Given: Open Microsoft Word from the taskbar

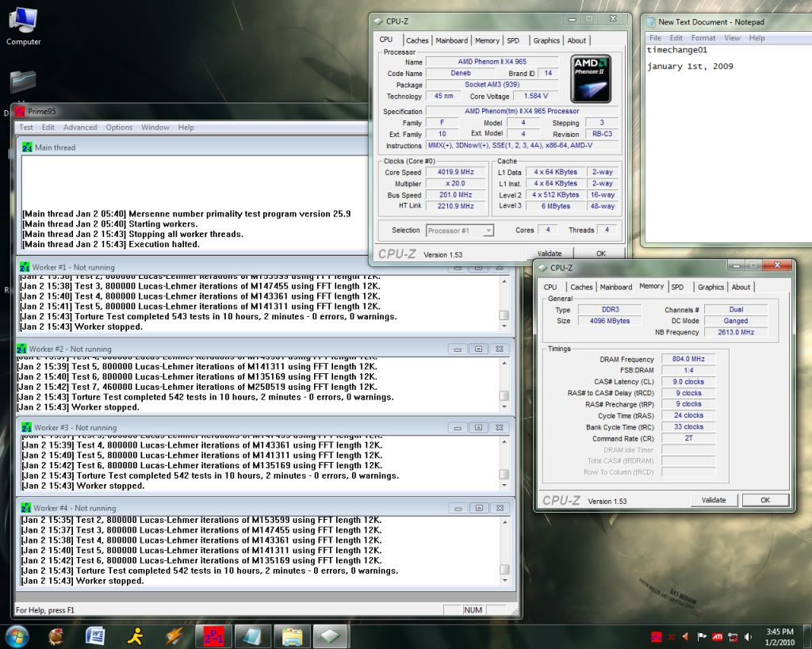Looking at the screenshot, I should click(x=95, y=636).
